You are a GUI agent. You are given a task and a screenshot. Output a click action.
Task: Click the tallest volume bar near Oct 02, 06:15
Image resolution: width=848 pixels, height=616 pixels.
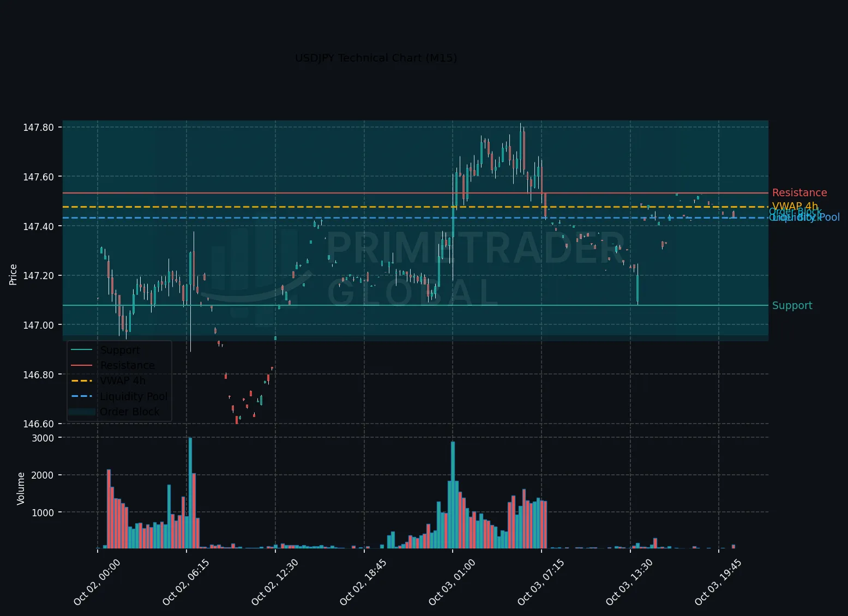pyautogui.click(x=190, y=493)
